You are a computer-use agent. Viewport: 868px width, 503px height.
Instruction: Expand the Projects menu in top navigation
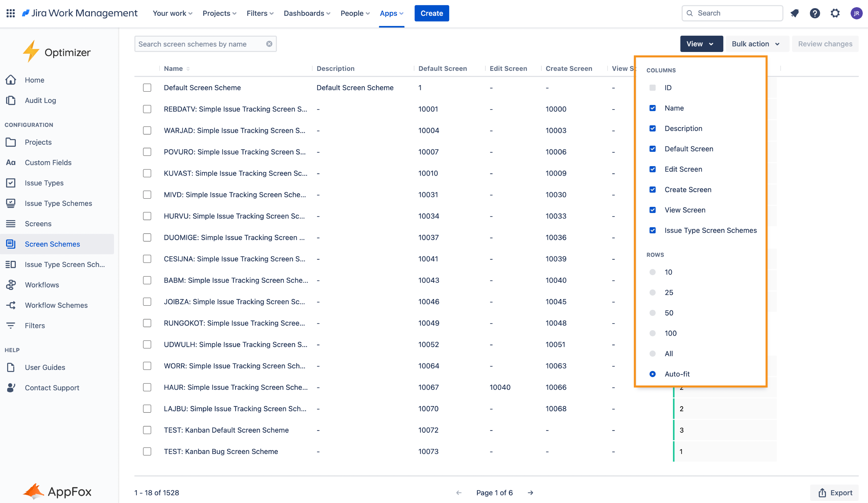(x=219, y=13)
